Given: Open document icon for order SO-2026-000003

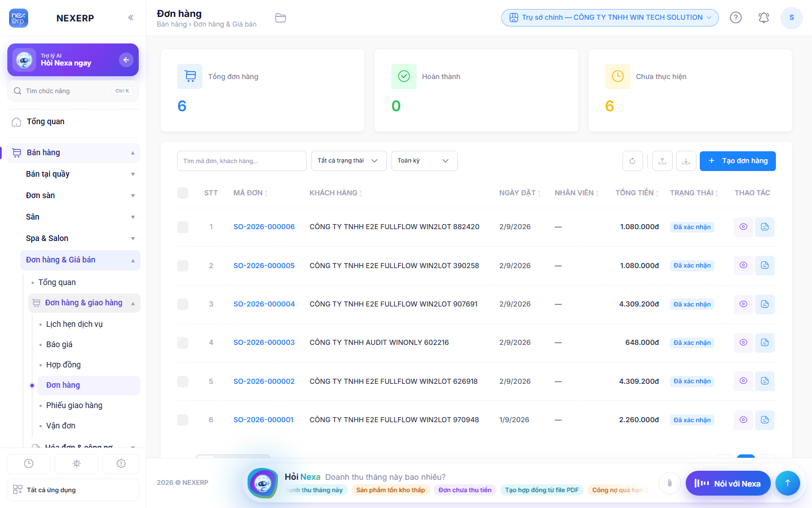Looking at the screenshot, I should pos(765,343).
